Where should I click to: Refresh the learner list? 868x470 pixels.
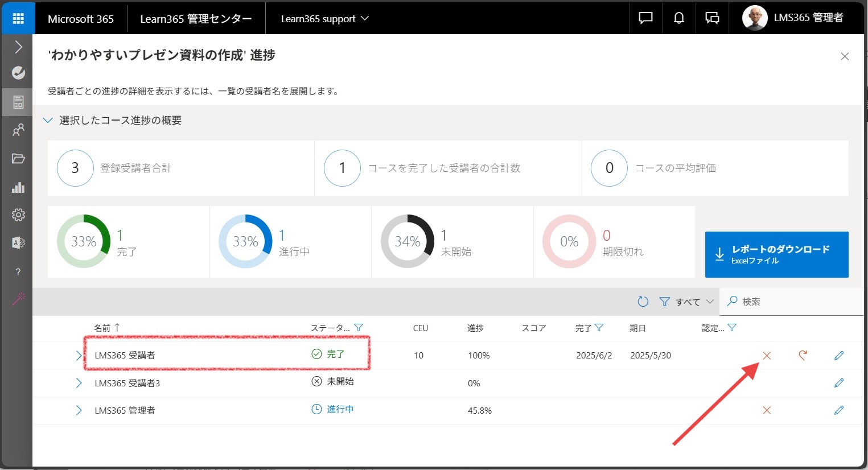[x=643, y=302]
